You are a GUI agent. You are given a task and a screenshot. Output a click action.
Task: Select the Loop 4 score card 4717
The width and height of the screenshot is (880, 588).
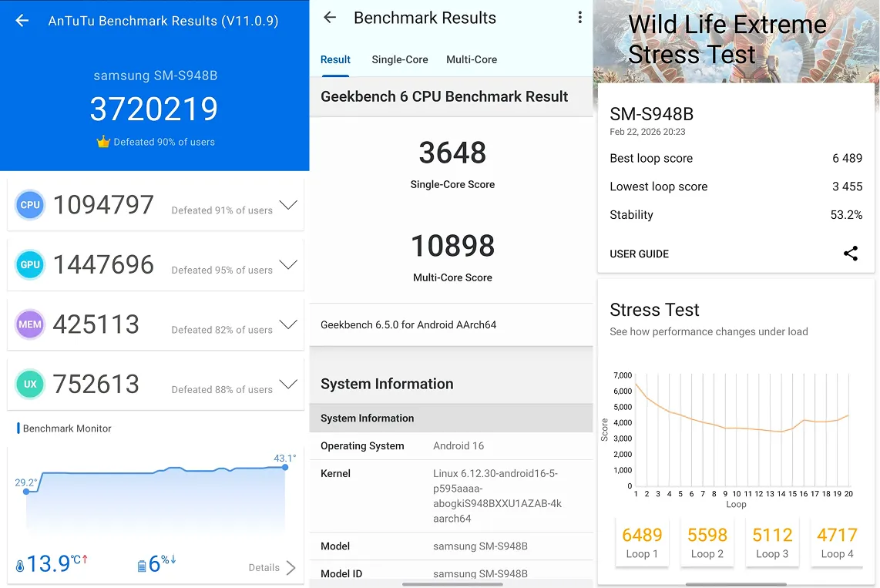click(x=837, y=543)
